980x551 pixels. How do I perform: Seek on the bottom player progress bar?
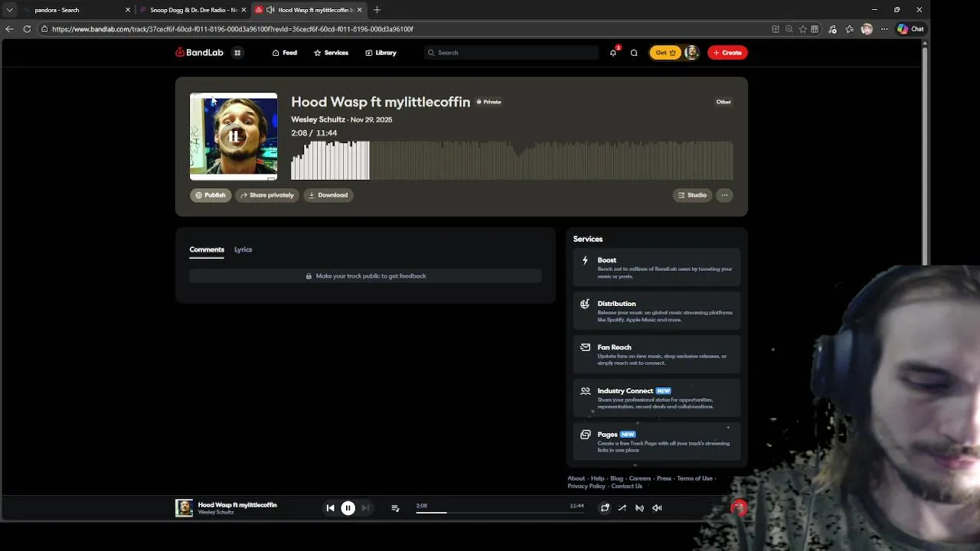pos(500,512)
